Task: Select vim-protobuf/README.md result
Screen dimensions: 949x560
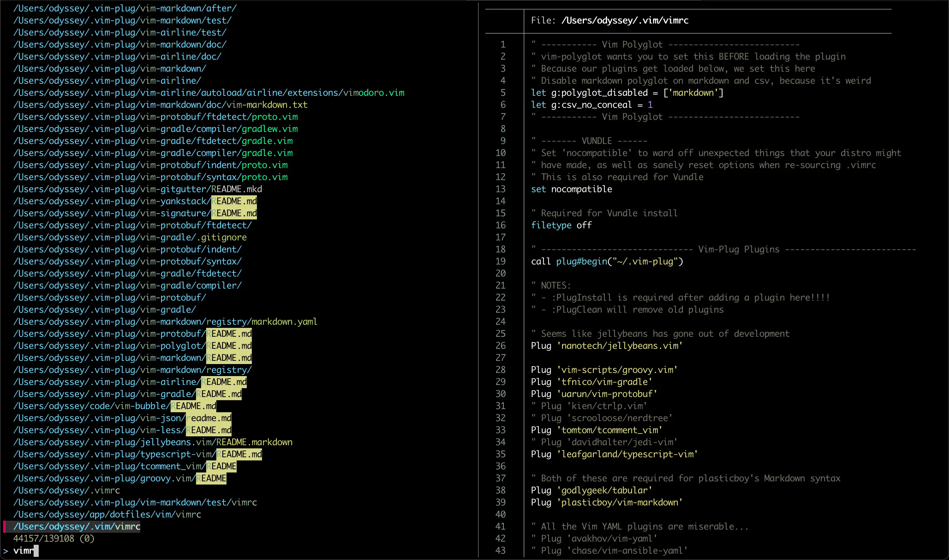Action: point(133,333)
